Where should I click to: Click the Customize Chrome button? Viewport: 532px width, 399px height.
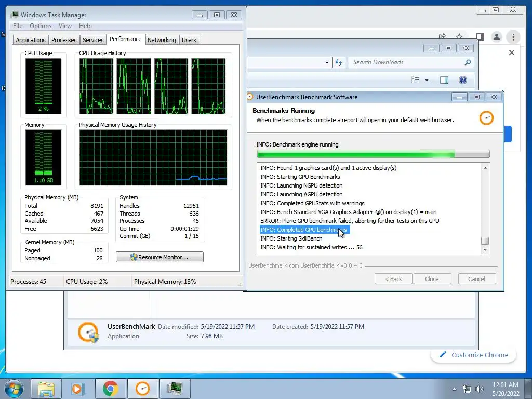474,355
